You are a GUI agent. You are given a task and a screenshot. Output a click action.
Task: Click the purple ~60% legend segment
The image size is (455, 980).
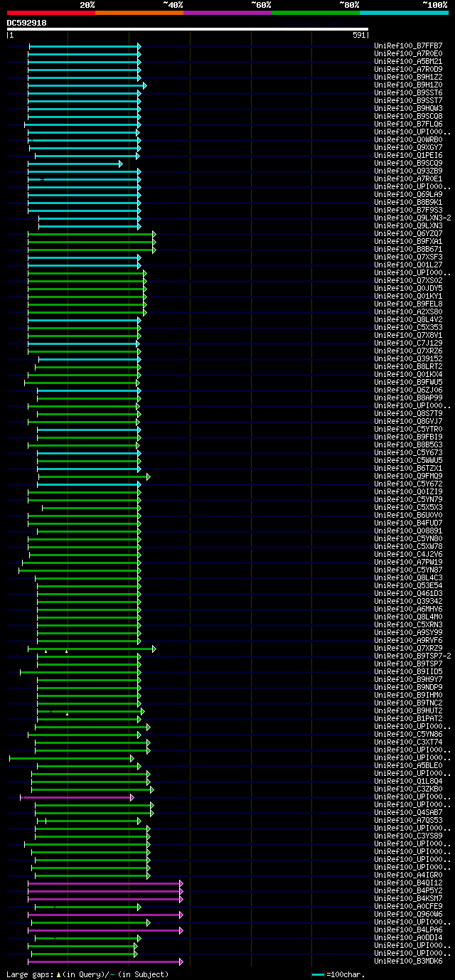coord(227,12)
